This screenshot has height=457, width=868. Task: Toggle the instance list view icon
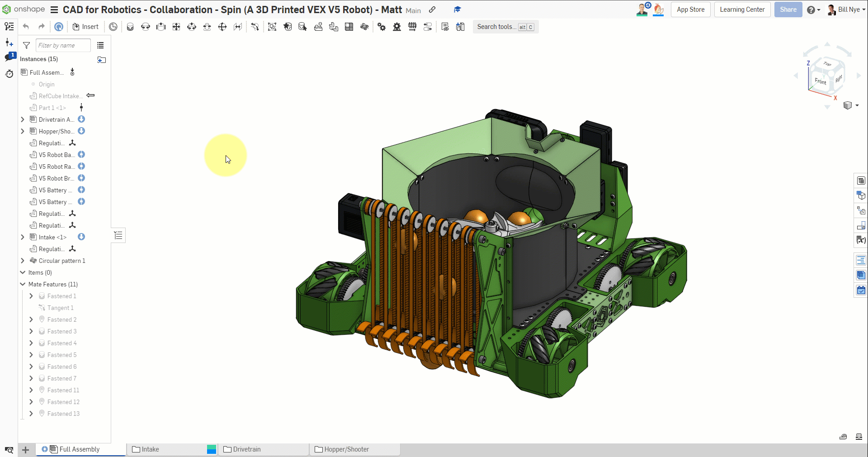coord(100,45)
